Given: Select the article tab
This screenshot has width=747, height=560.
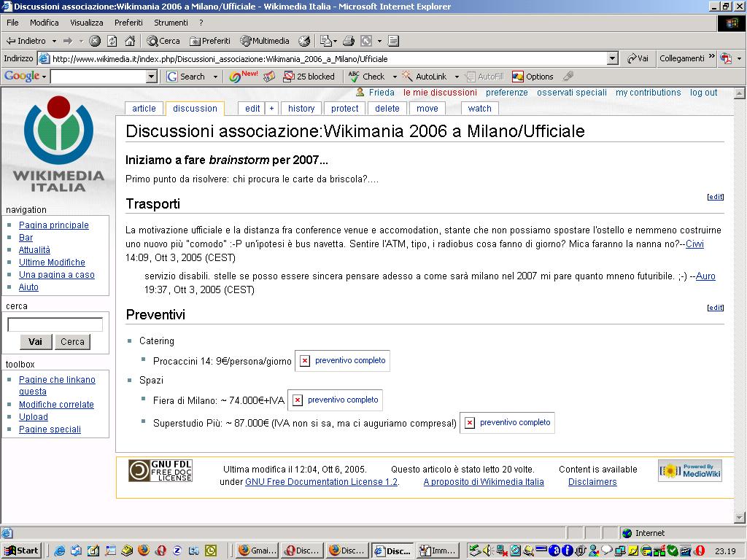Looking at the screenshot, I should point(144,109).
